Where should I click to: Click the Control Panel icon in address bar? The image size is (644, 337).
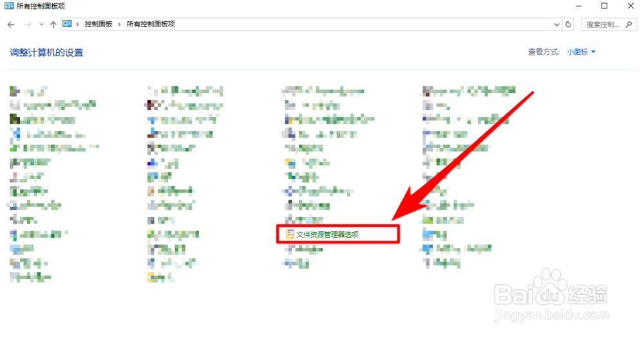67,24
